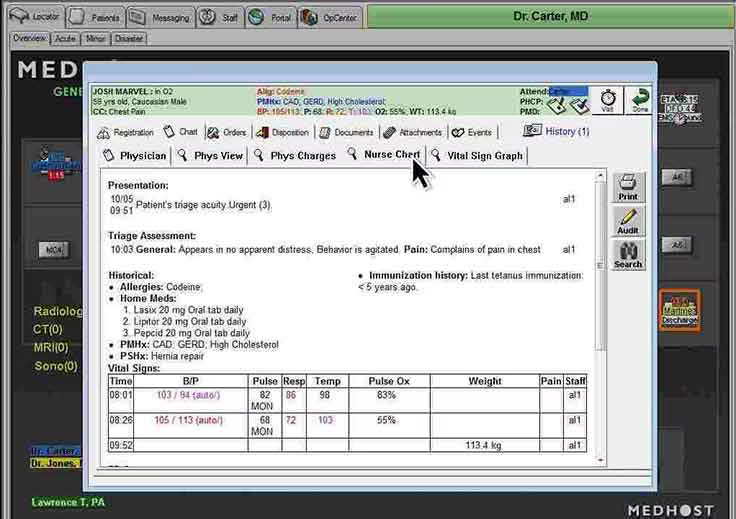Click the patient name JOSH MARVEL
Viewport: 736px width, 519px height.
tap(121, 92)
